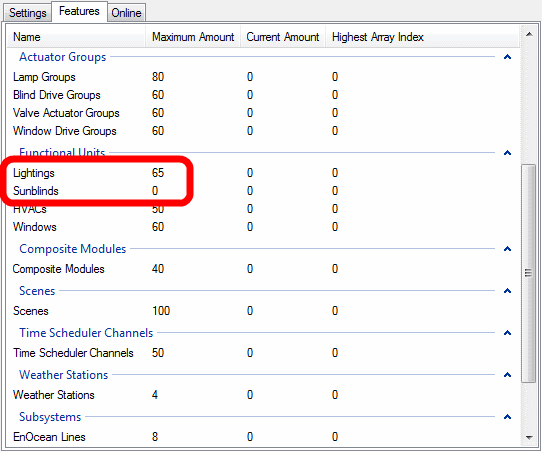Select the Scenes list row
Viewport: 542px width, 452px height.
coord(263,311)
